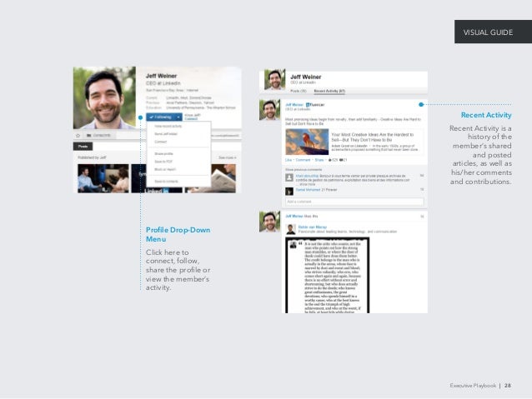This screenshot has width=532, height=399.
Task: Select 'Save to PDF' in the dropdown menu
Action: pyautogui.click(x=163, y=162)
